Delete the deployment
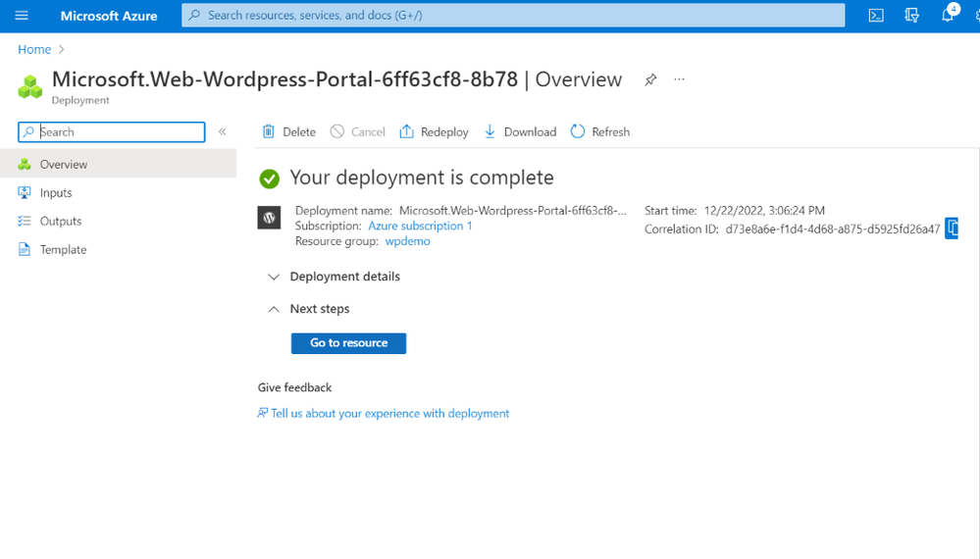 coord(289,131)
